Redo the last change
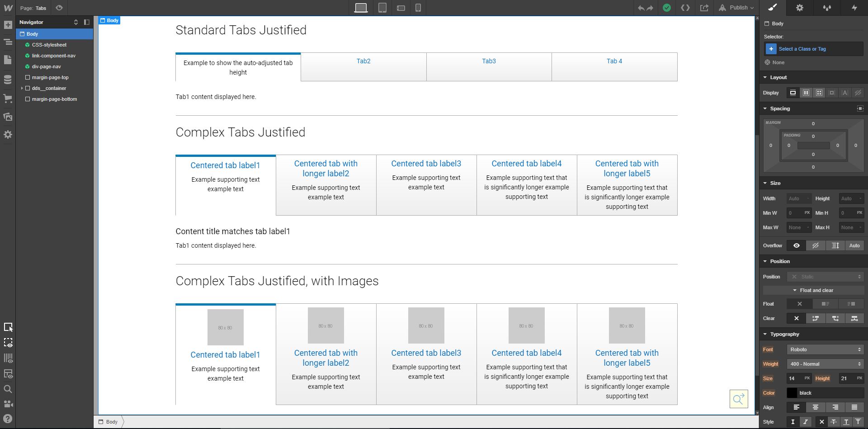868x429 pixels. click(x=650, y=8)
